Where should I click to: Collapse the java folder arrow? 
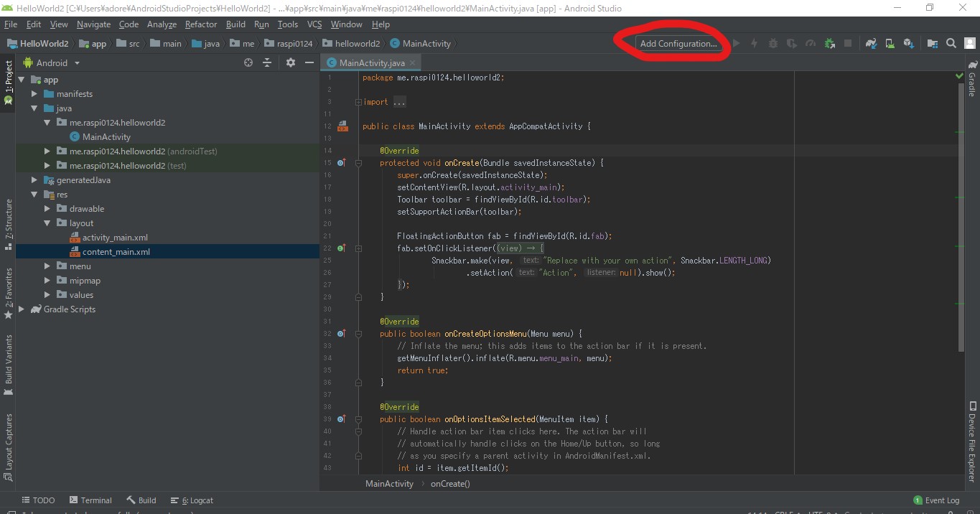(x=34, y=108)
